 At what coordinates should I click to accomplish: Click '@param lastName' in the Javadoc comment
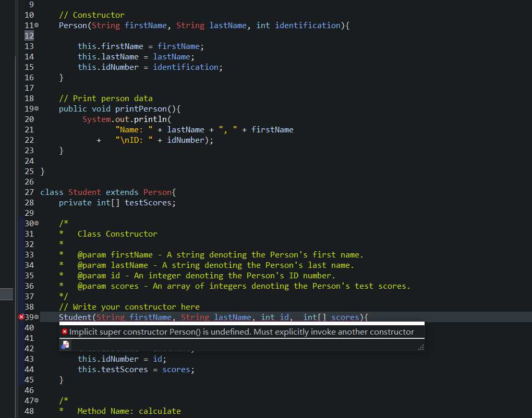pos(113,265)
